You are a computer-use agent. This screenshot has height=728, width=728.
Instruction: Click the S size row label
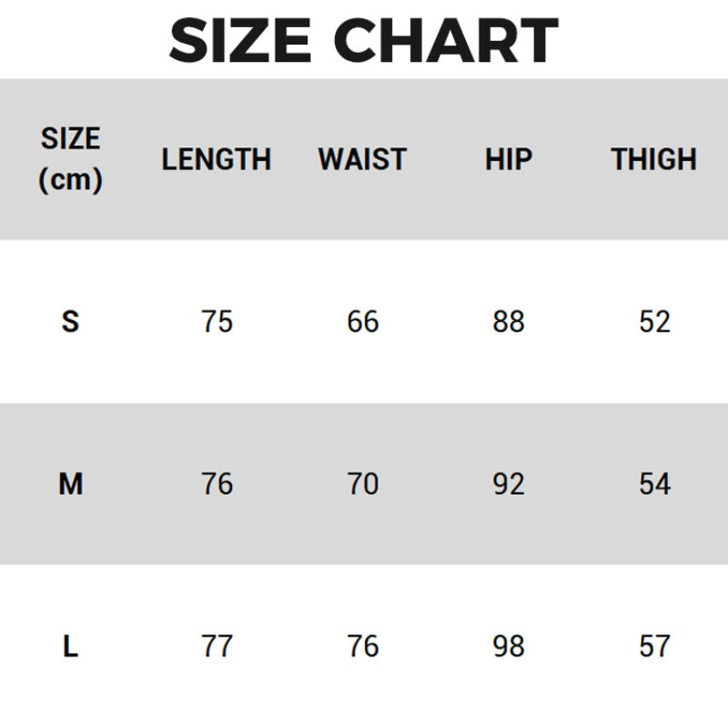point(70,321)
